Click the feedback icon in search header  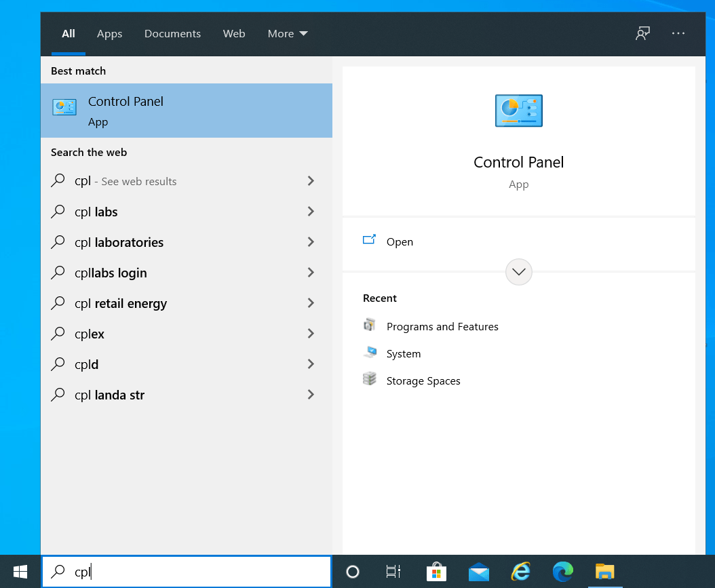[x=642, y=33]
